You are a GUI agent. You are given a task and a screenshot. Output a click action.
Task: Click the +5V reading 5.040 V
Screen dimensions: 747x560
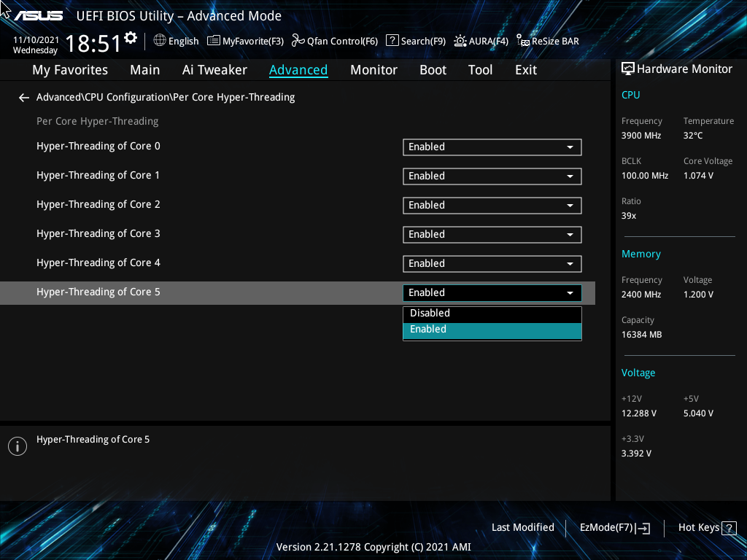[698, 413]
